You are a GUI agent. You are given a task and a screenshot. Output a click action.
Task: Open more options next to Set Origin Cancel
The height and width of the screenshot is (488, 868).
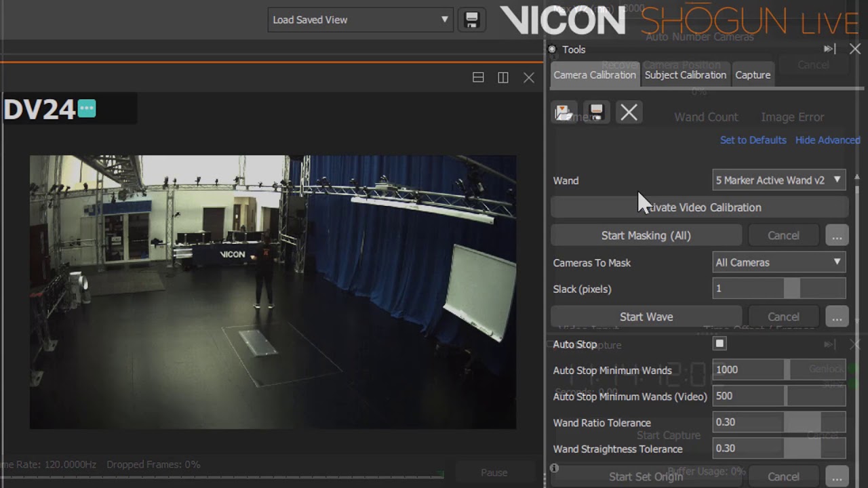click(837, 476)
